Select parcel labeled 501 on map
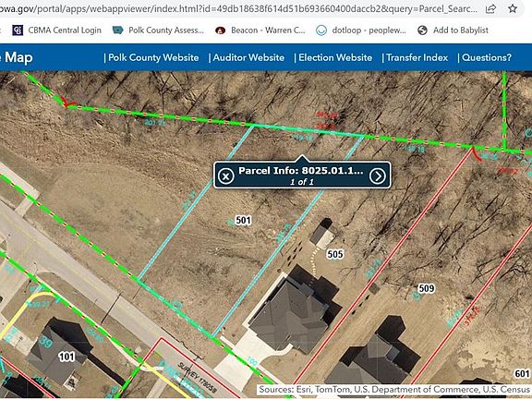Screen dimensions: 532x399 pos(243,221)
